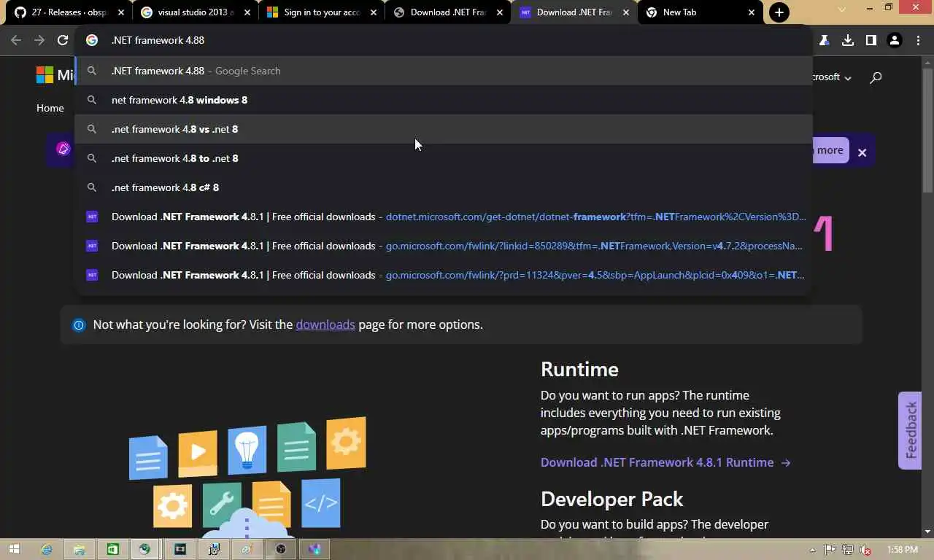Open the Chrome profile avatar icon
This screenshot has width=934, height=560.
[x=895, y=41]
